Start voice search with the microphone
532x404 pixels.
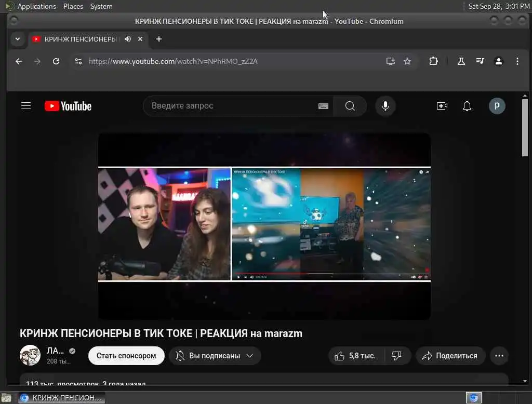tap(385, 106)
